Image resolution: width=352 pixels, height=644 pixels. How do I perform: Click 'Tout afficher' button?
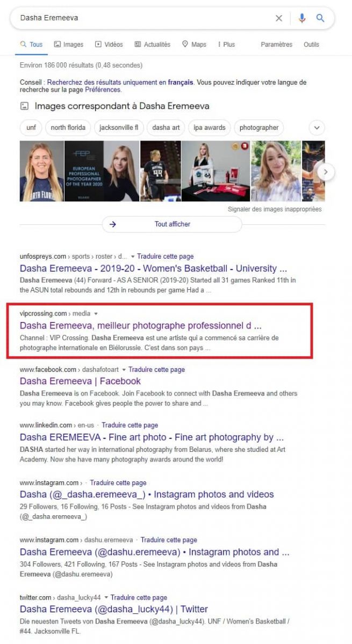pyautogui.click(x=172, y=224)
